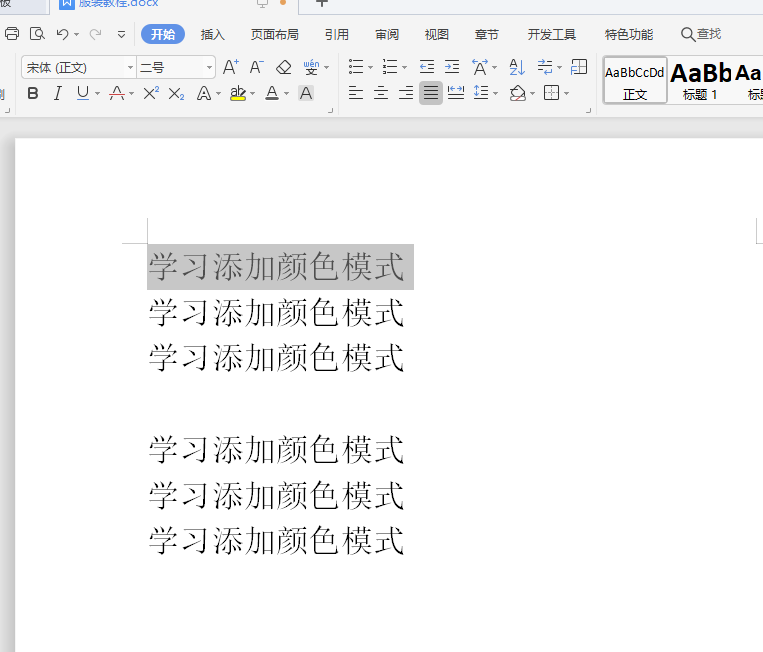This screenshot has height=652, width=763.
Task: Open undo history dropdown arrow
Action: click(x=76, y=35)
